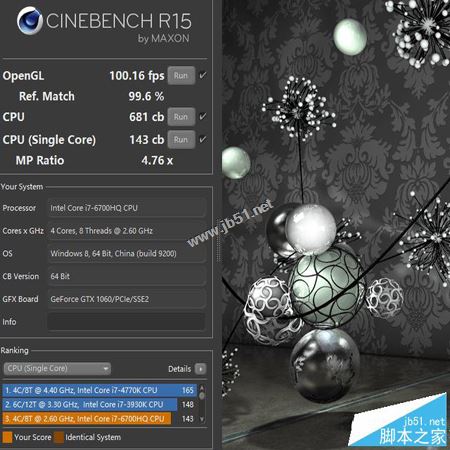450x450 pixels.
Task: Select the orange i7-6700HQ ranking entry
Action: (x=99, y=419)
